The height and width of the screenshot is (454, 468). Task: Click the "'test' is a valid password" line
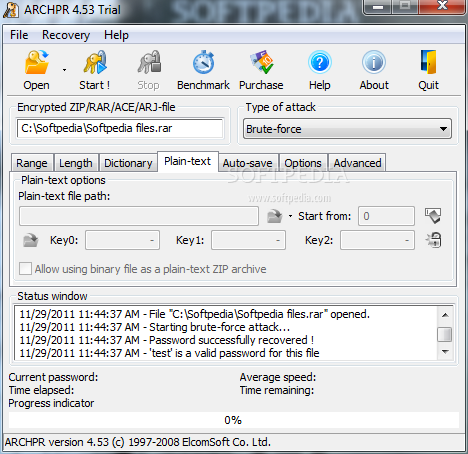(x=169, y=353)
